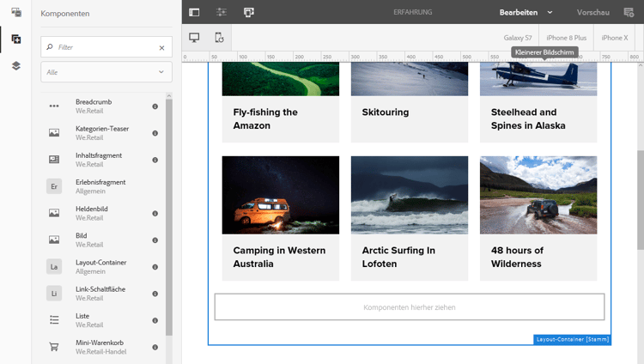Open the annotations icon at top right

click(629, 12)
